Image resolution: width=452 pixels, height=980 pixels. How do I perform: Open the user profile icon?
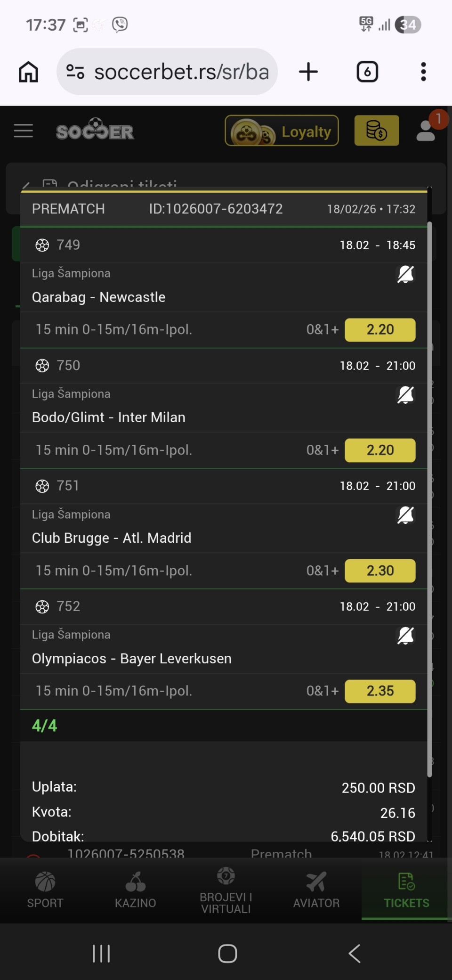point(426,131)
